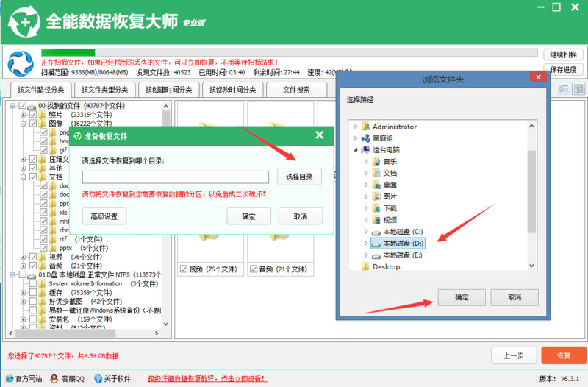
Task: Toggle checkbox for 照片 folder
Action: pyautogui.click(x=33, y=115)
